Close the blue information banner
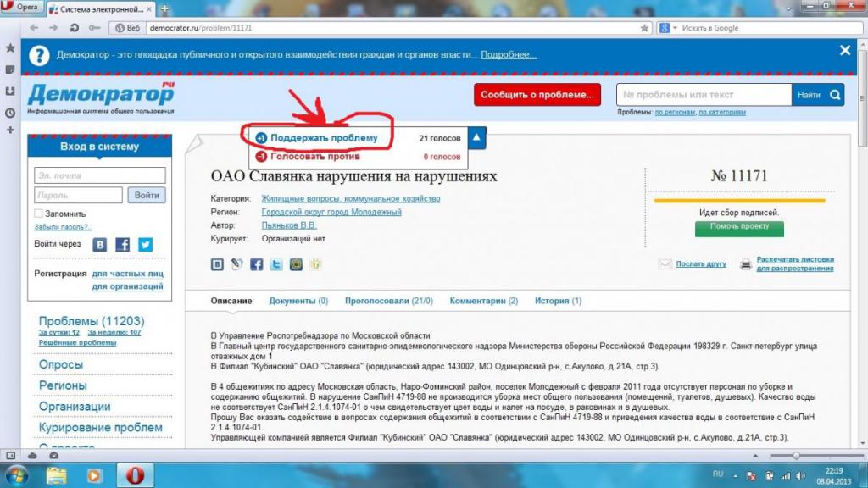Screen dimensions: 868x488 [x=845, y=50]
